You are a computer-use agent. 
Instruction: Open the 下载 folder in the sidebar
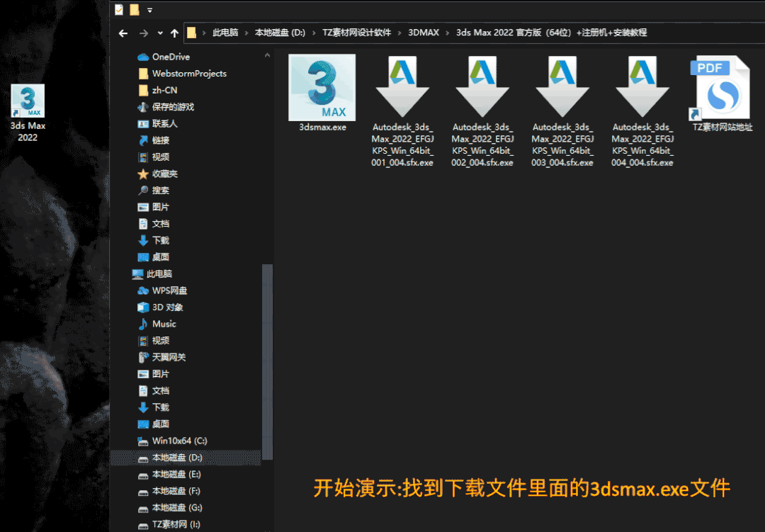pyautogui.click(x=162, y=240)
